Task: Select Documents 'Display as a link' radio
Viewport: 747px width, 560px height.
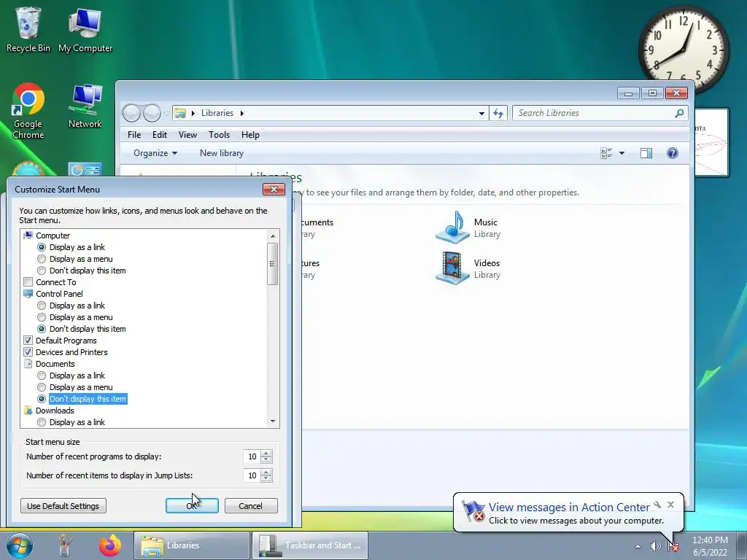Action: click(42, 376)
